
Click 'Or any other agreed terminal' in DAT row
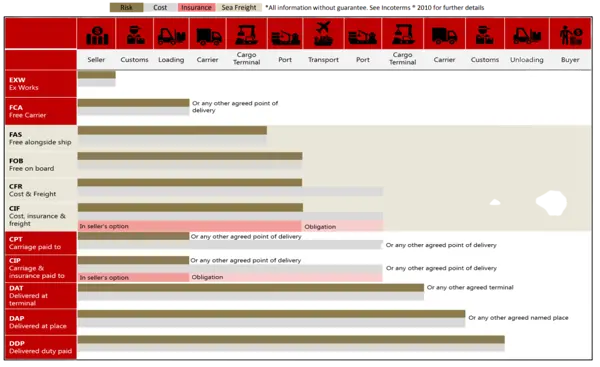coord(470,287)
